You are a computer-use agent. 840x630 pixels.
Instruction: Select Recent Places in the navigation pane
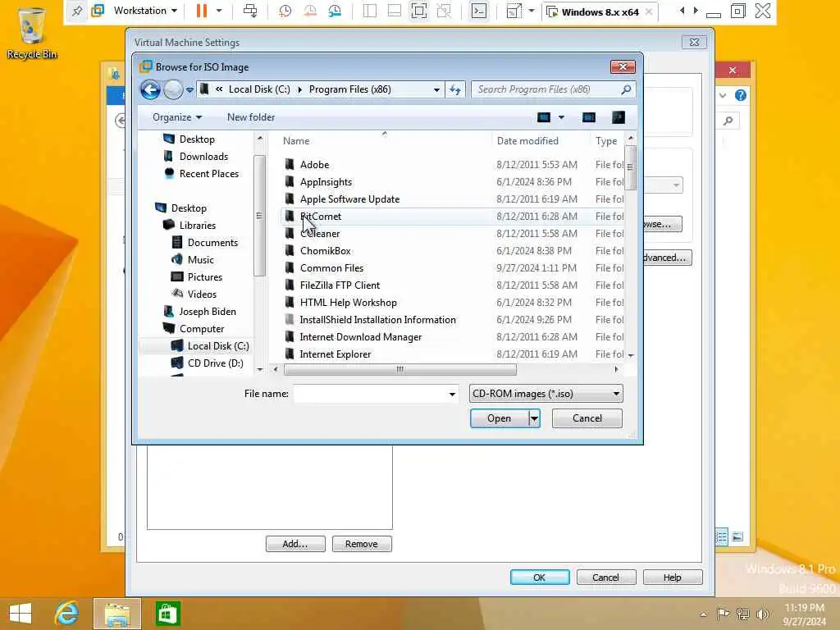[209, 174]
